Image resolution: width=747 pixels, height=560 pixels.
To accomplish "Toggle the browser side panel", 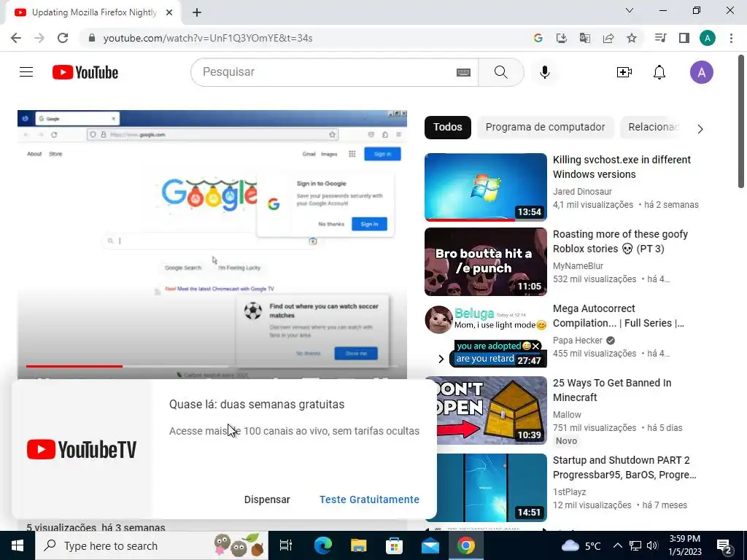I will [684, 38].
